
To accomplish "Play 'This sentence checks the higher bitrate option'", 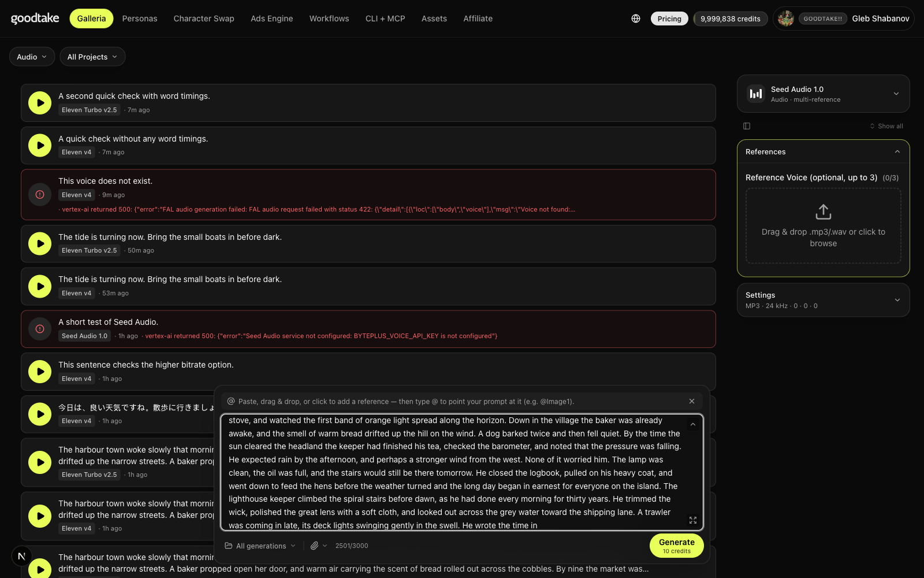I will [x=40, y=372].
